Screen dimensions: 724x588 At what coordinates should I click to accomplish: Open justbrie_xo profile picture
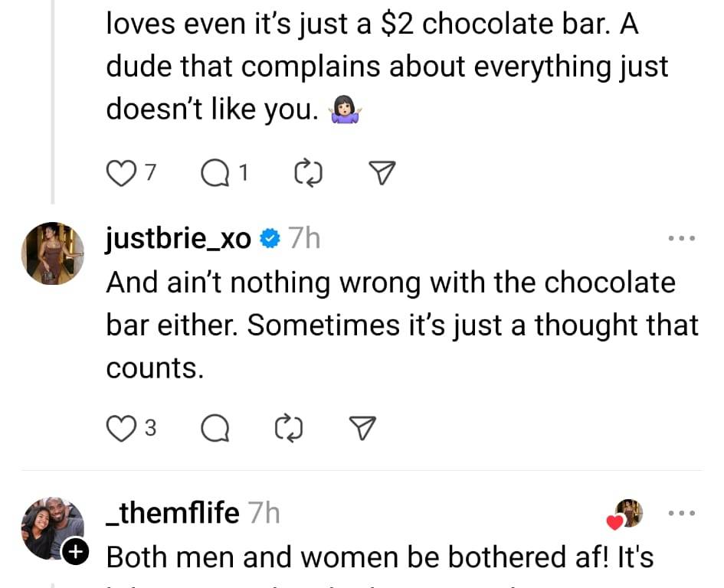(52, 253)
